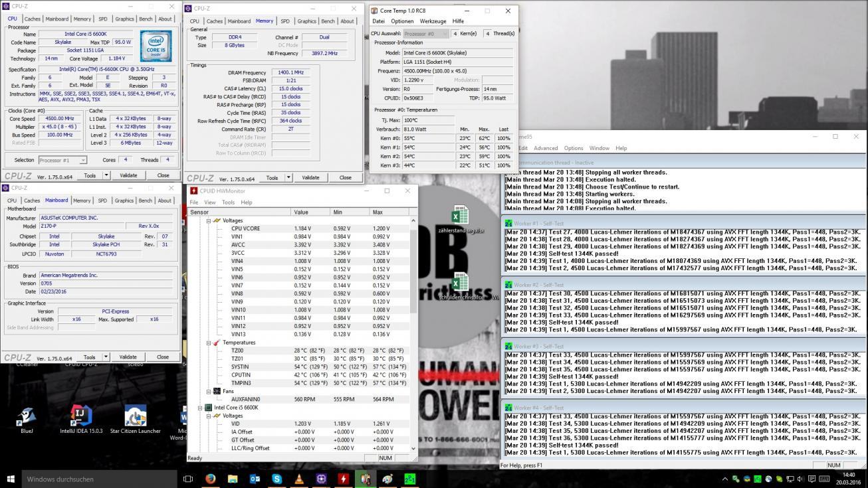Show hidden system tray icons

pos(724,479)
